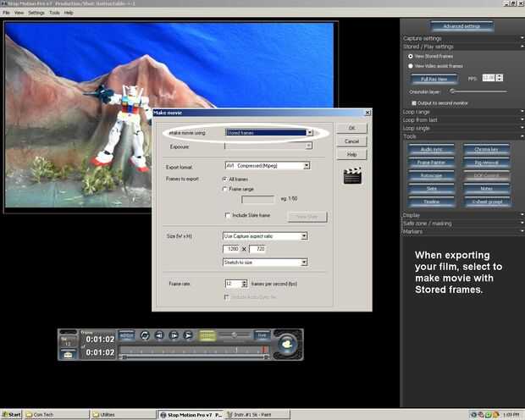Viewport: 525px width, 420px height.
Task: Click the loop playback icon in the transport bar
Action: tap(145, 335)
